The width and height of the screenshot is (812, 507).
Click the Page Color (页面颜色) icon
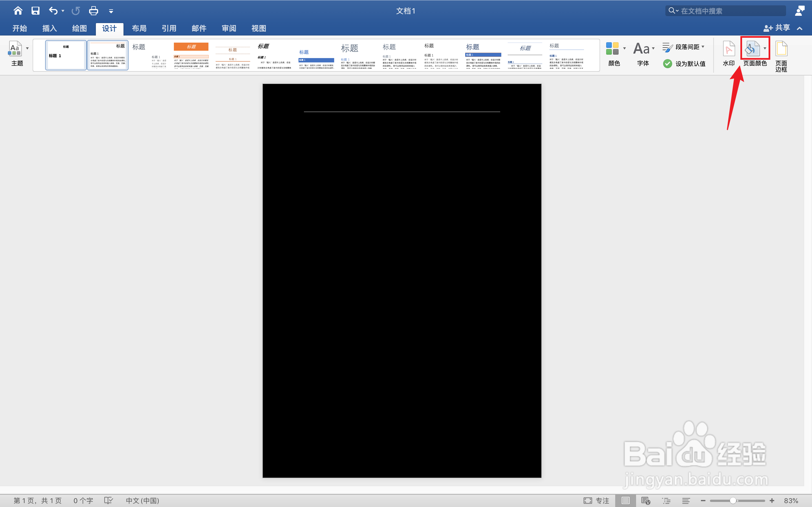[752, 49]
